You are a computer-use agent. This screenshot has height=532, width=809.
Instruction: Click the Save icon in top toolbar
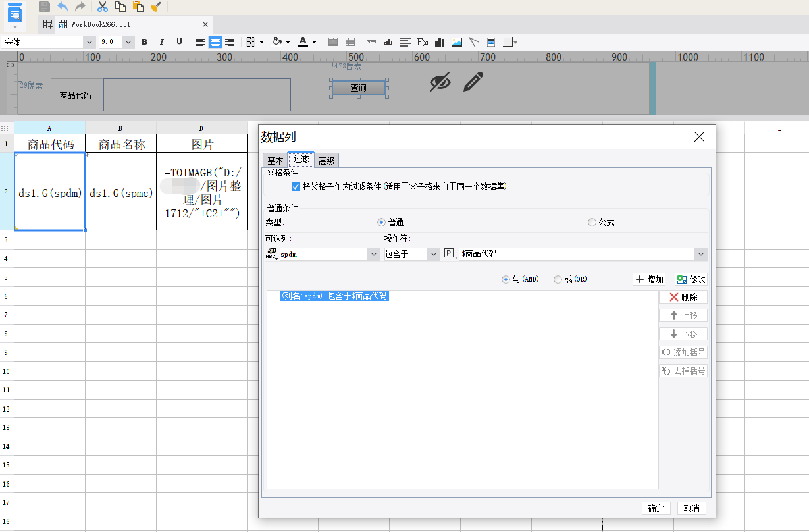point(45,7)
